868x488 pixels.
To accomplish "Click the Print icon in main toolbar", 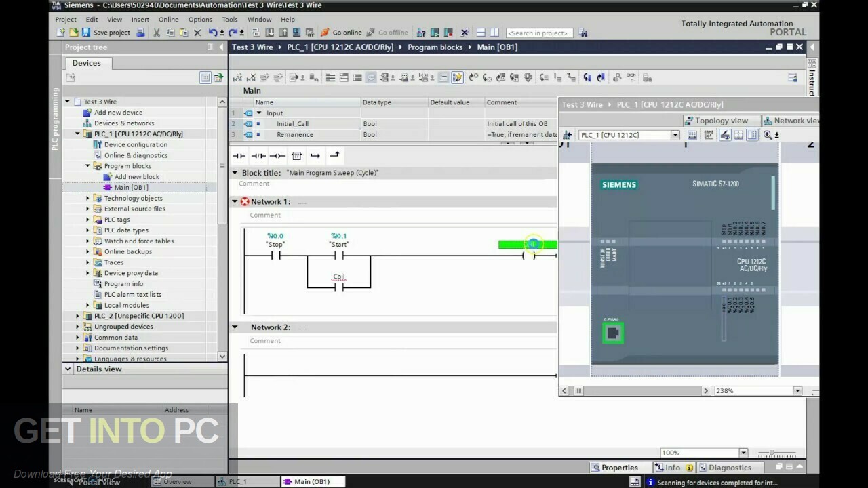I will pyautogui.click(x=141, y=33).
